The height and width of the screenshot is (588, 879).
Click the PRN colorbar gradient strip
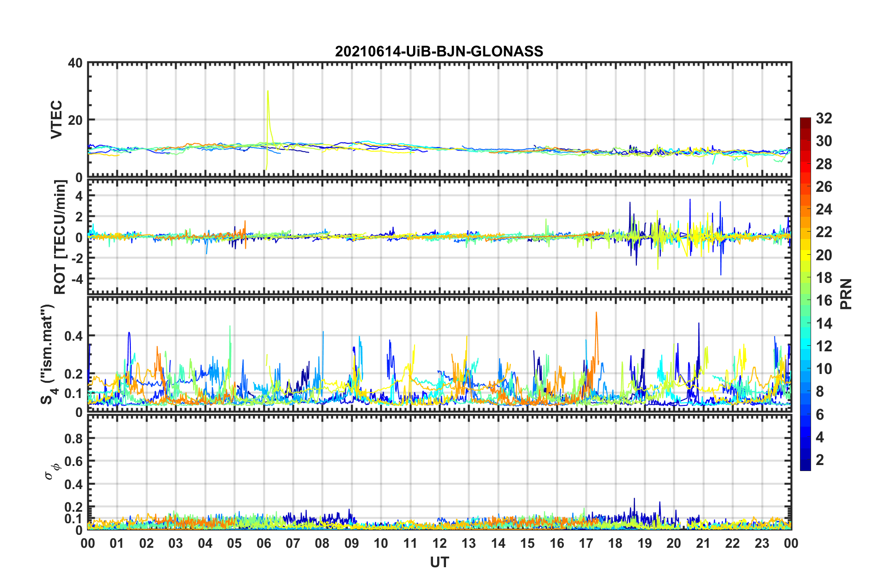(806, 294)
